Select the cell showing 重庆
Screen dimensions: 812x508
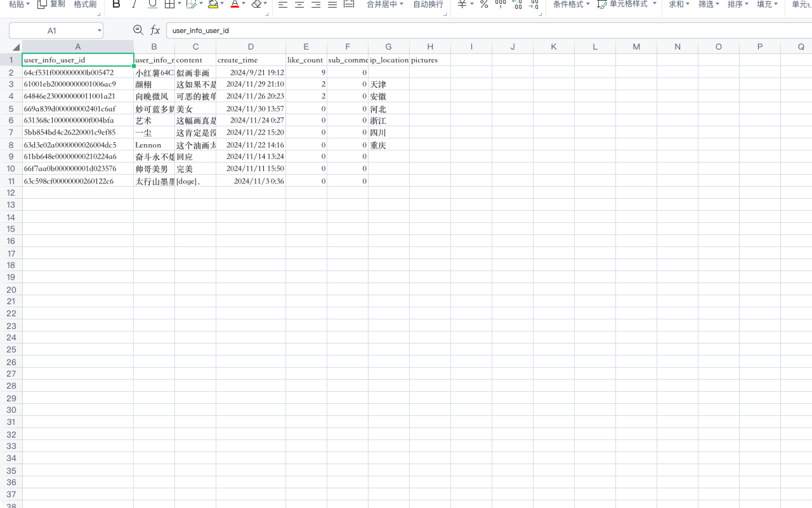coord(388,145)
